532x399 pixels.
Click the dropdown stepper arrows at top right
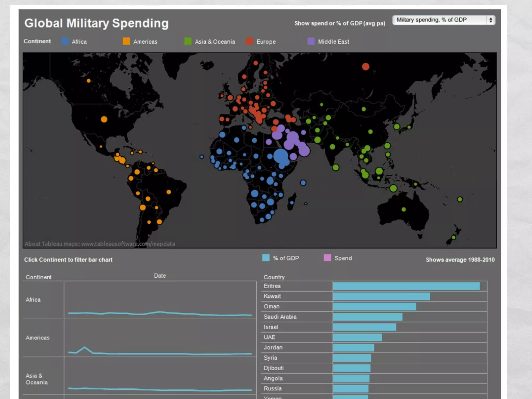pos(490,20)
